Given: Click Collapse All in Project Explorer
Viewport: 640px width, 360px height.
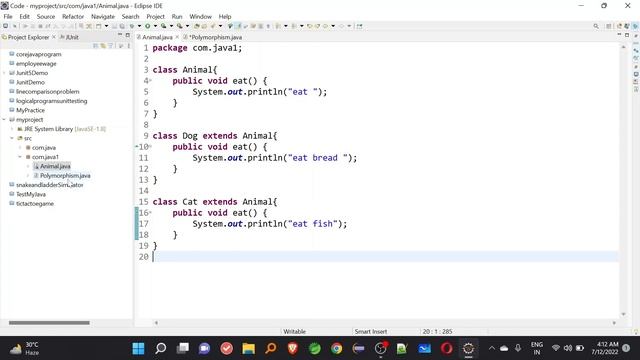Looking at the screenshot, I should pos(96,46).
